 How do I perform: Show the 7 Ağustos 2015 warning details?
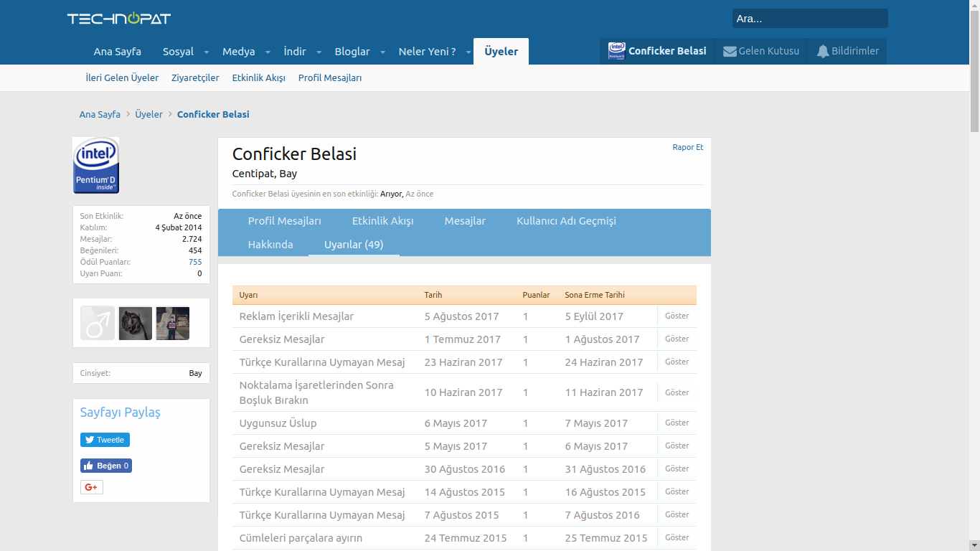[x=677, y=514]
